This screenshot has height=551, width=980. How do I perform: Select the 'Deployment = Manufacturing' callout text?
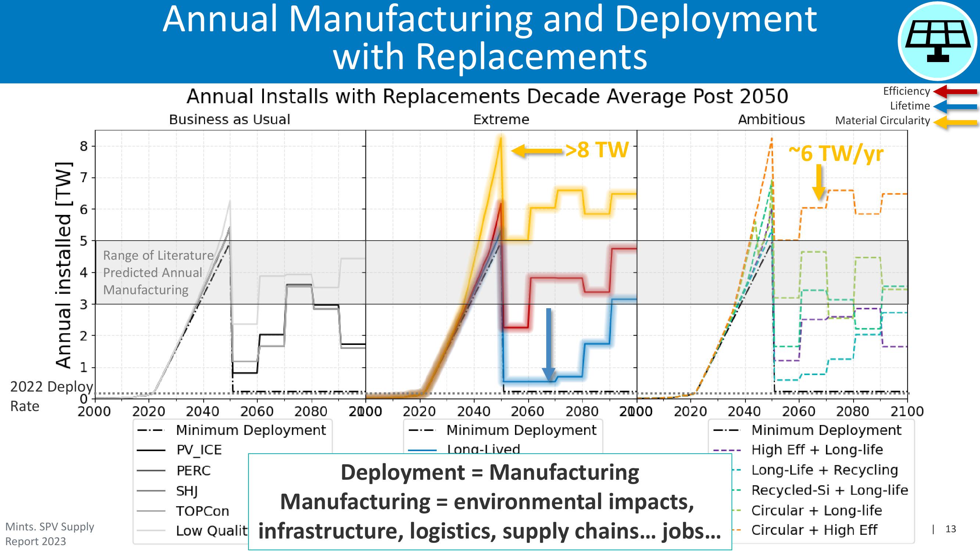click(490, 472)
